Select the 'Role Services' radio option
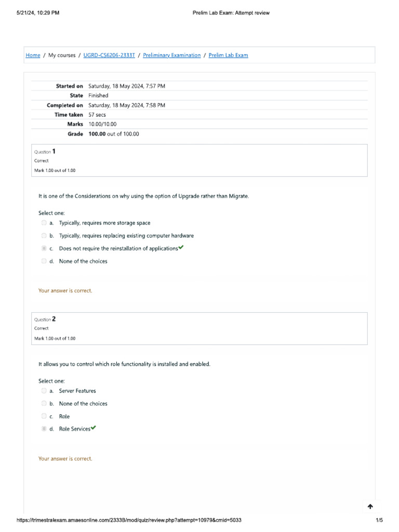The height and width of the screenshot is (532, 399). [x=44, y=429]
